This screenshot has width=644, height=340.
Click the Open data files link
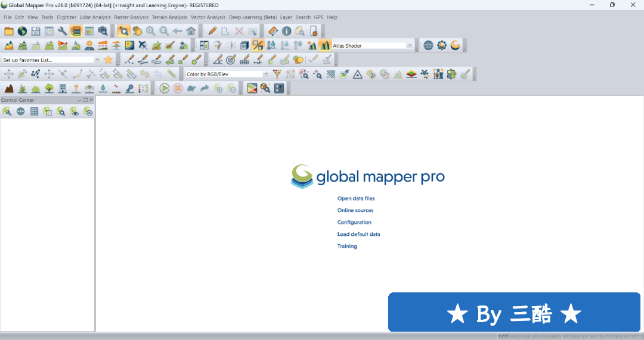coord(356,198)
